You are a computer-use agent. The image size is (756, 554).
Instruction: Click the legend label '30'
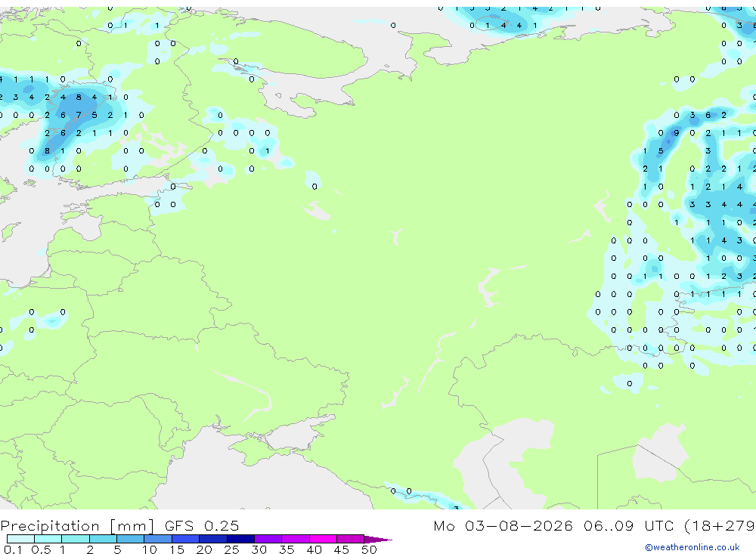pos(259,549)
